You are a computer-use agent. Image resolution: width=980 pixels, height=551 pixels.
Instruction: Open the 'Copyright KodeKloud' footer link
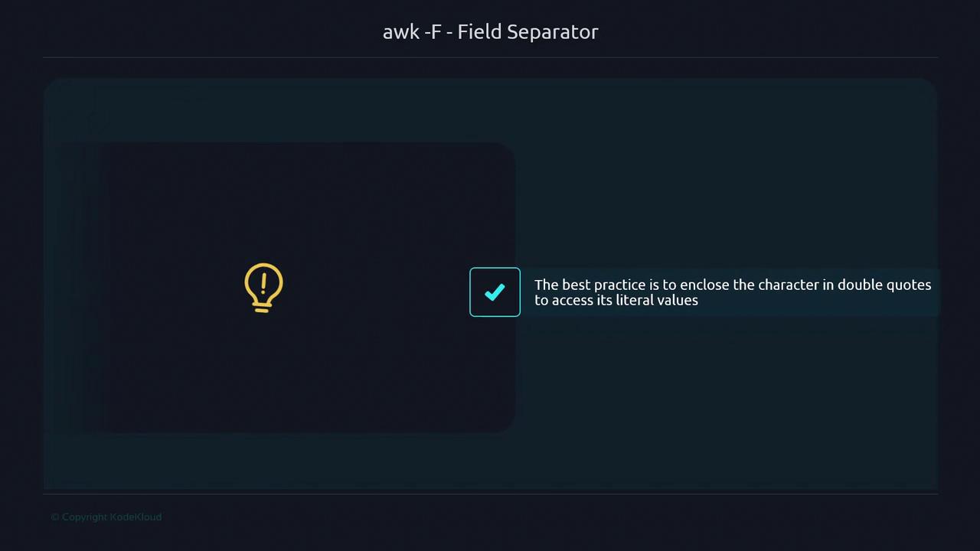pos(106,517)
